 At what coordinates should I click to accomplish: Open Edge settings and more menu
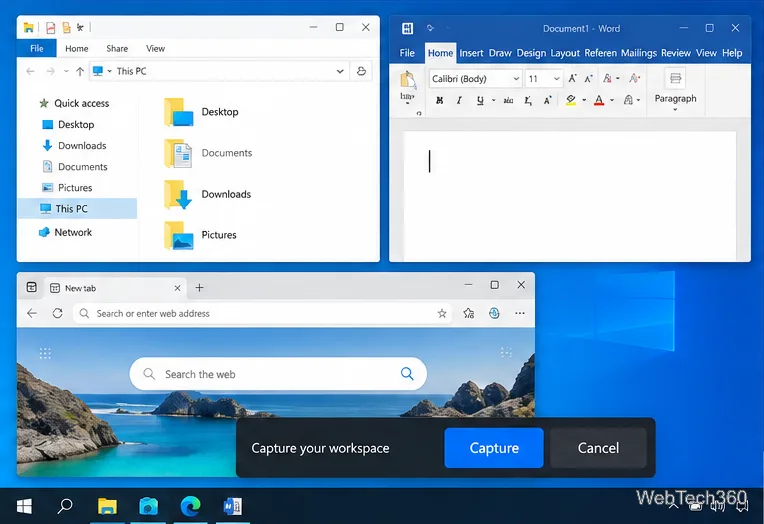pos(520,313)
